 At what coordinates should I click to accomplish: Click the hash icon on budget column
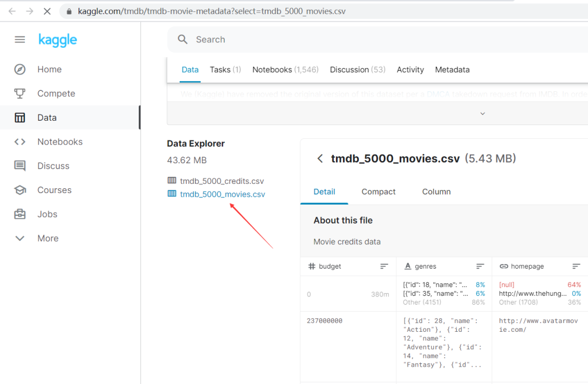(x=311, y=266)
